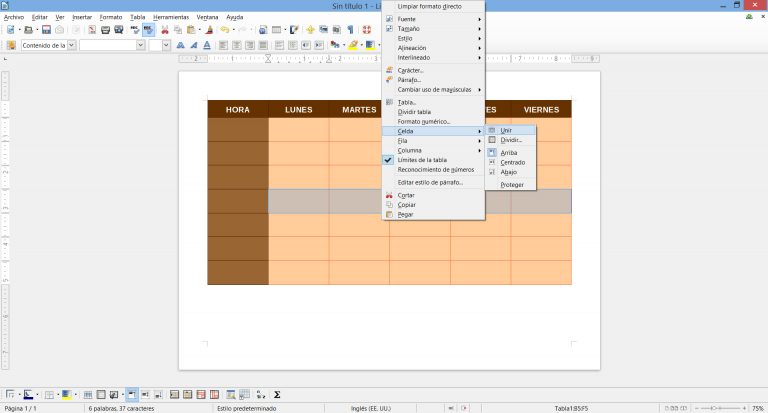Click the Export as PDF icon
This screenshot has height=413, width=768.
pyautogui.click(x=92, y=30)
